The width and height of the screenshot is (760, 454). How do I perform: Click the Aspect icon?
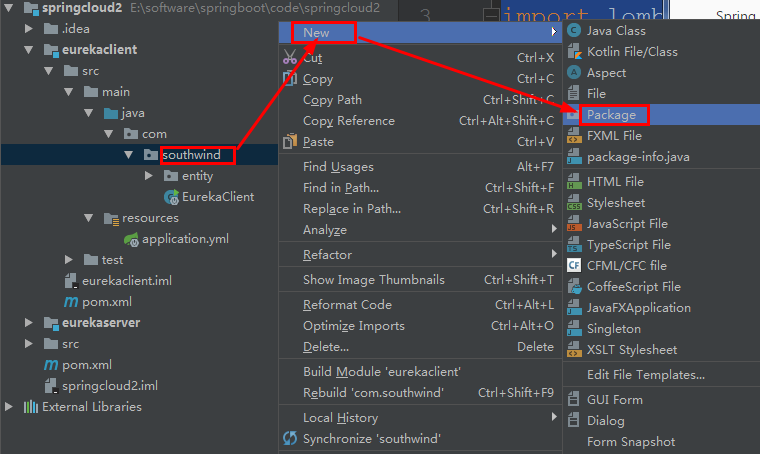[x=574, y=72]
